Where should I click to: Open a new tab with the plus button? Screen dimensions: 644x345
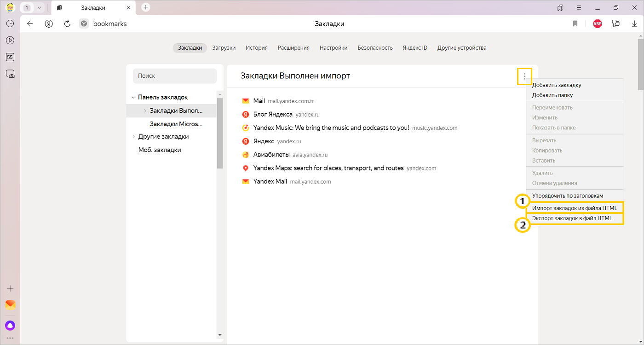[x=146, y=7]
